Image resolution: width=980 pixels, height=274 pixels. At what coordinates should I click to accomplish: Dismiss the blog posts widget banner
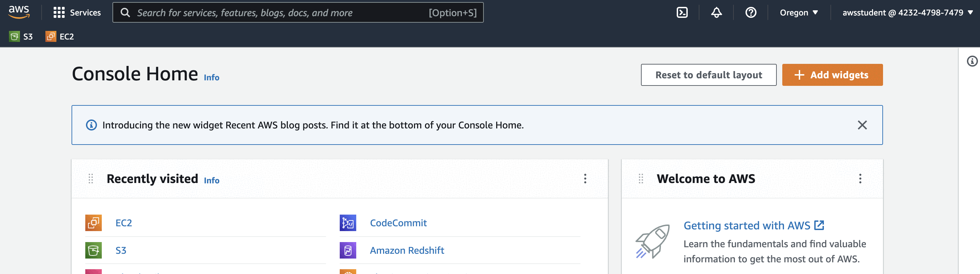point(862,125)
